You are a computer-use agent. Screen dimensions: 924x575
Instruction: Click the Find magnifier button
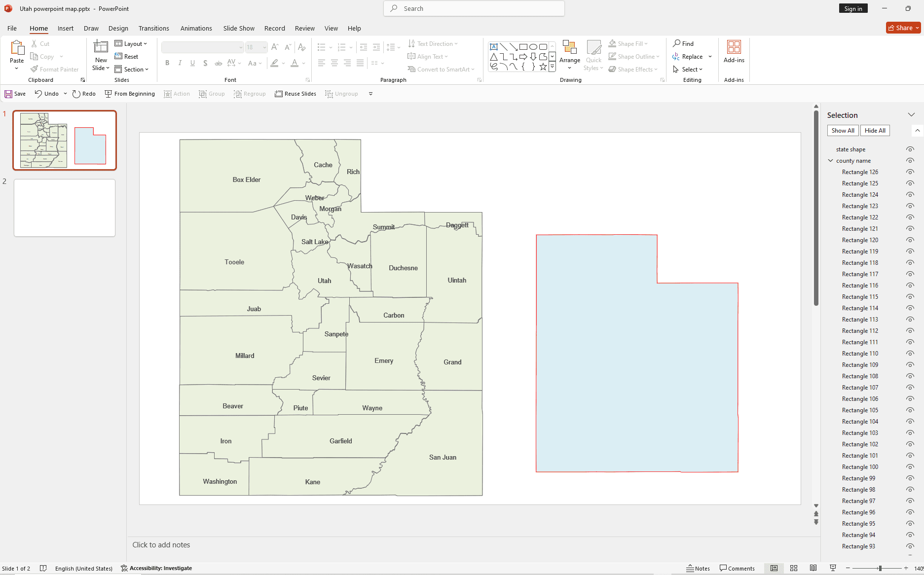tap(683, 43)
